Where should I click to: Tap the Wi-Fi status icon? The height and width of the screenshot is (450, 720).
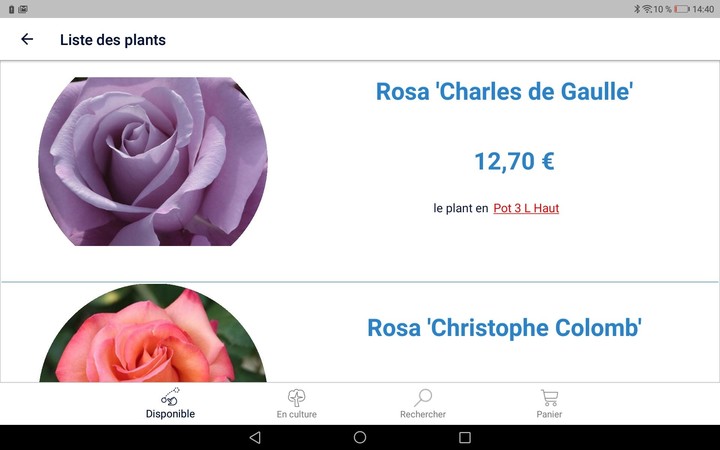click(647, 9)
